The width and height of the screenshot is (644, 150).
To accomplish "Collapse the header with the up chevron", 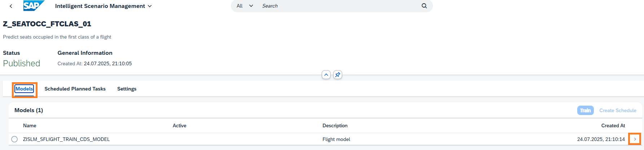I will tap(326, 75).
